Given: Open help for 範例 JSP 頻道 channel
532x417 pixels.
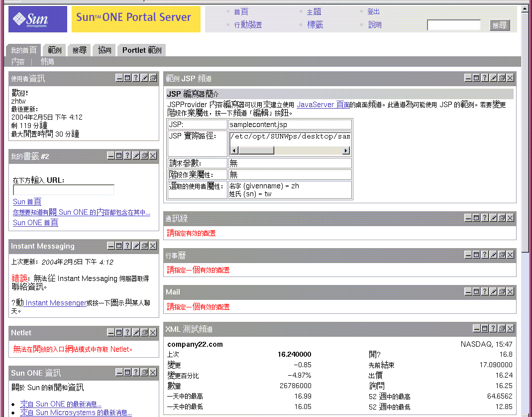Looking at the screenshot, I should point(485,78).
